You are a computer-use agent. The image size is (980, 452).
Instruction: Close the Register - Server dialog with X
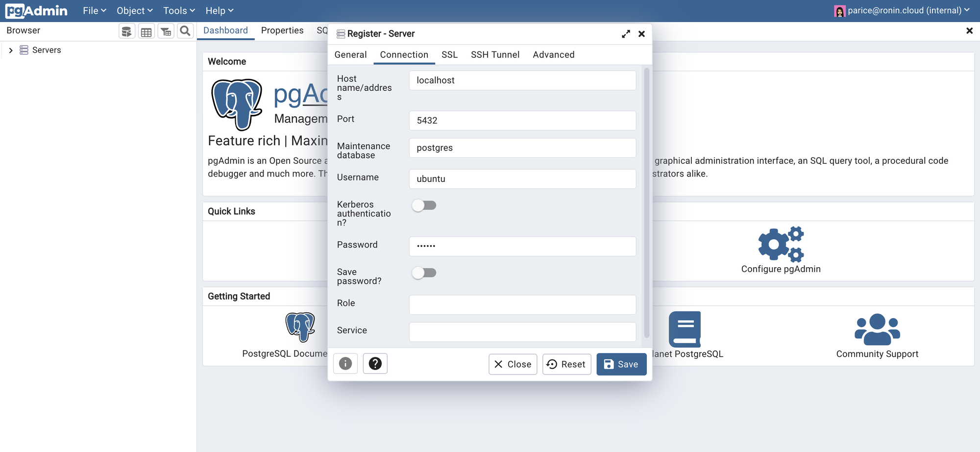click(x=641, y=34)
